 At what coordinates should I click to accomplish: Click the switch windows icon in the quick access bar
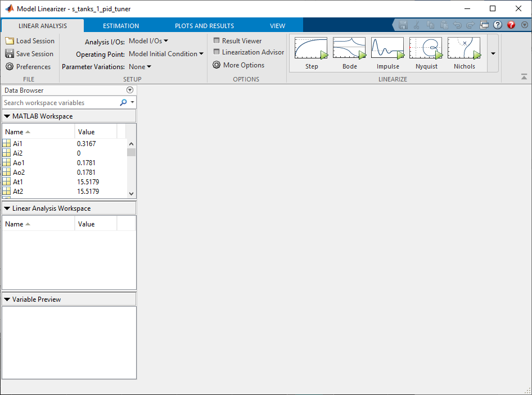[x=484, y=25]
